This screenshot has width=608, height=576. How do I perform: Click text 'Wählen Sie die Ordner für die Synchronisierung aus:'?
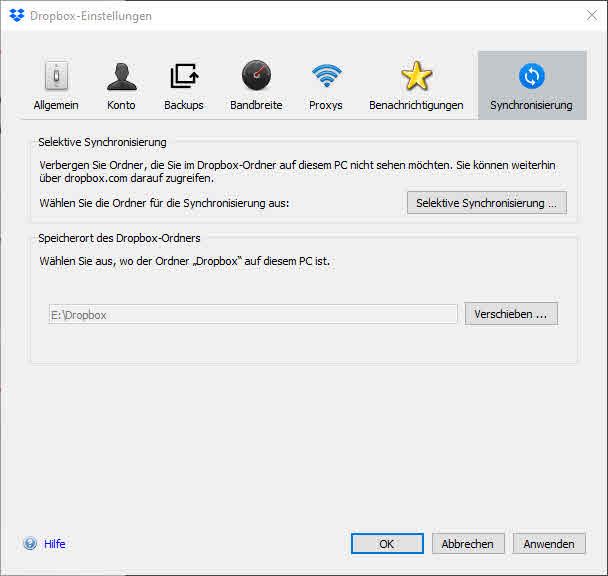(164, 203)
